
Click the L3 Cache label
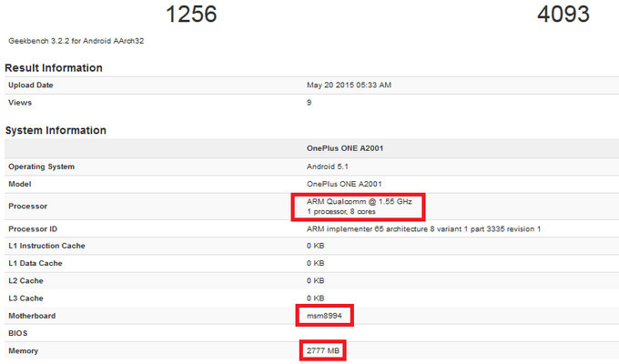(26, 298)
